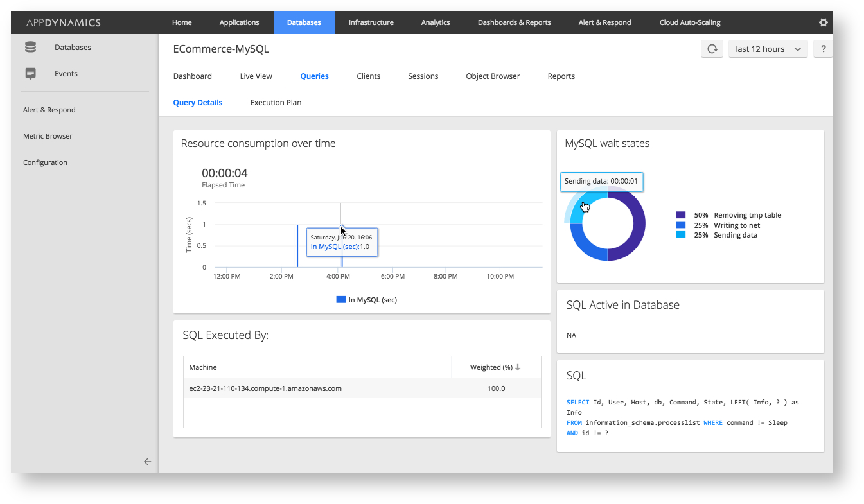Click the 00:00:04 elapsed time value
This screenshot has width=864, height=504.
point(225,173)
